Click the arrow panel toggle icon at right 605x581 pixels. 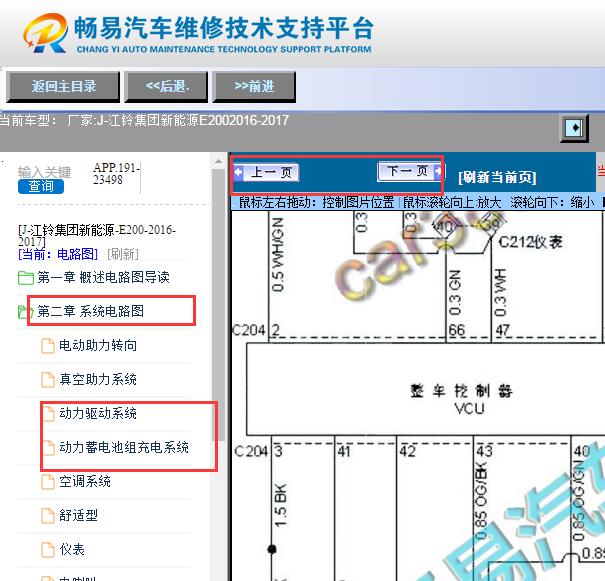(x=575, y=128)
